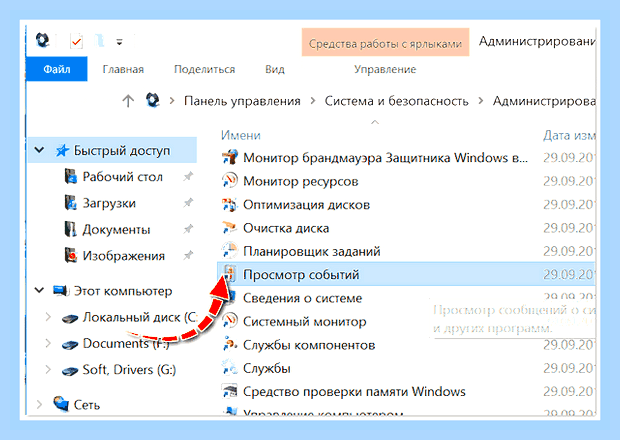Select Планировщик заданий shortcut
The image size is (620, 440).
coord(312,251)
